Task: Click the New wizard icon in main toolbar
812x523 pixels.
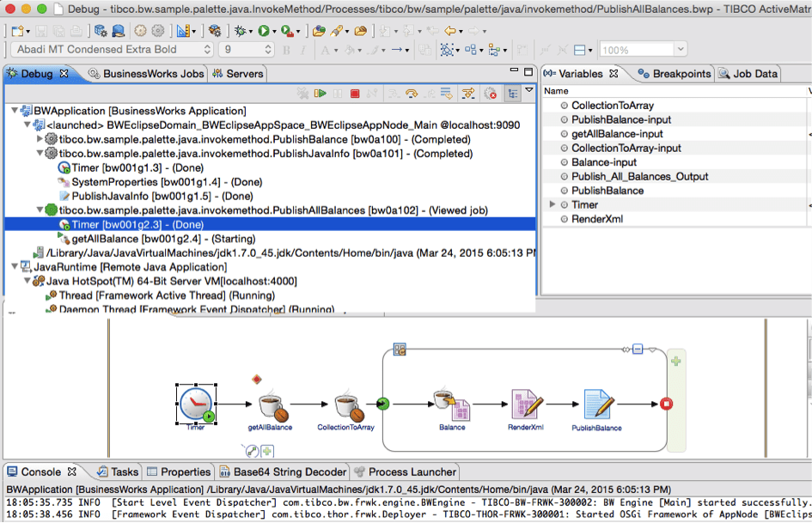Action: 17,31
